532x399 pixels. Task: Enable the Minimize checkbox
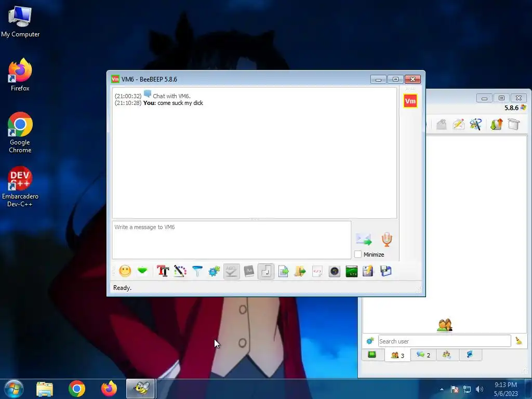358,254
